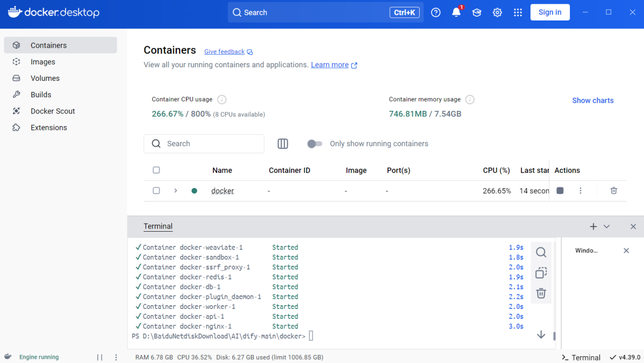The width and height of the screenshot is (644, 363).
Task: Open Extensions in the sidebar
Action: coord(60,128)
